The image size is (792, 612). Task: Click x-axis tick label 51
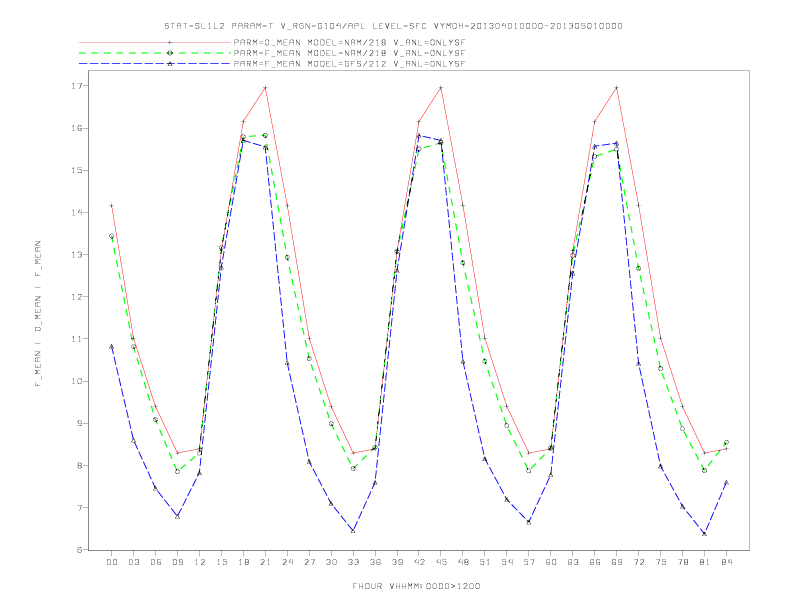pyautogui.click(x=485, y=562)
